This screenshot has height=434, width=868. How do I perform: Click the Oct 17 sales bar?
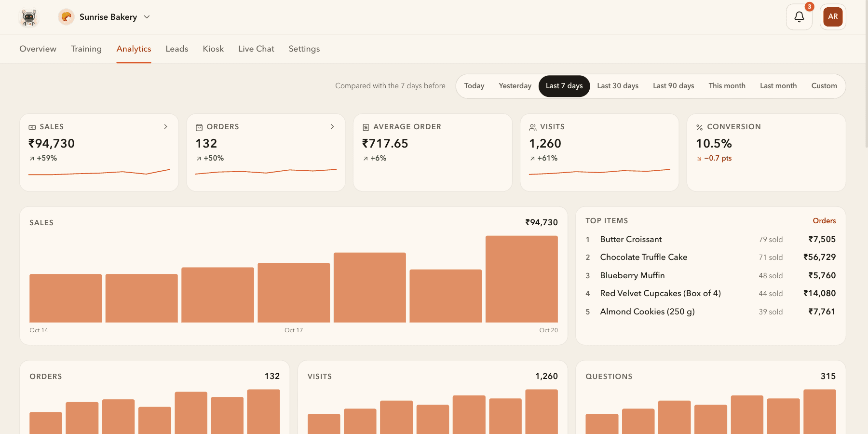(x=294, y=293)
